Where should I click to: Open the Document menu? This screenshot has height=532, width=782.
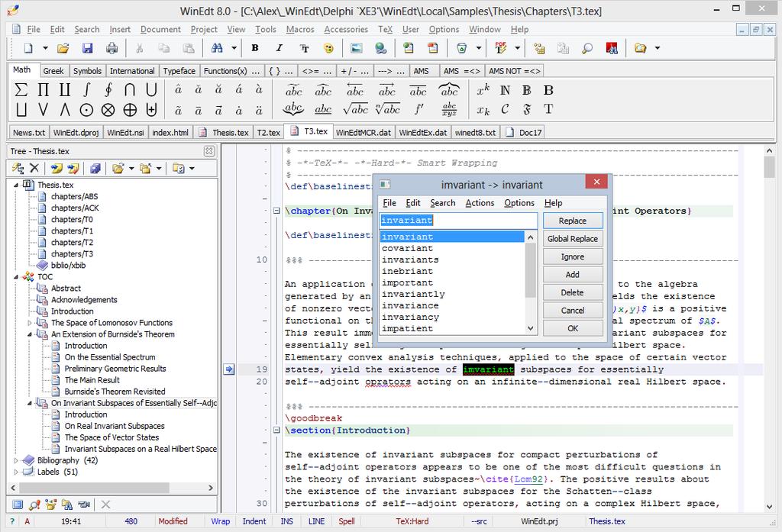tap(160, 30)
